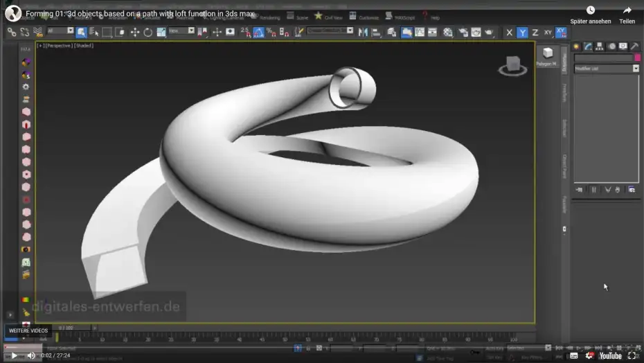
Task: Open the Material Editor icon
Action: pos(448,32)
